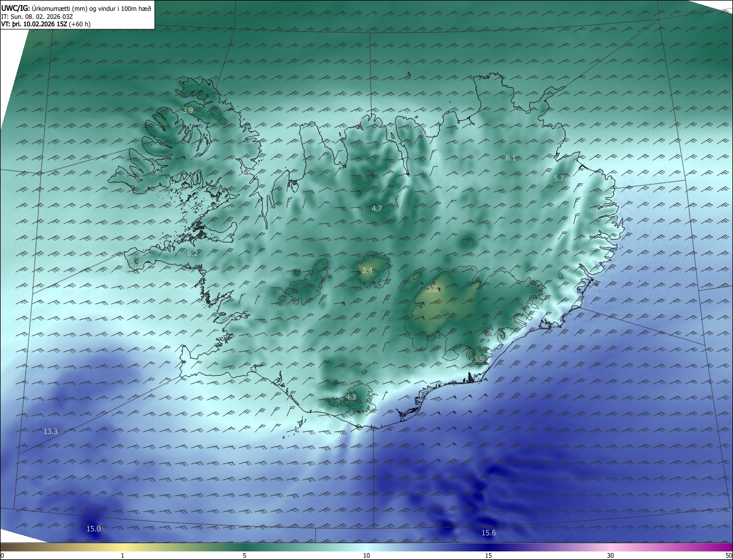
Task: Click the dark blue section of the color scale bar
Action: tap(488, 547)
